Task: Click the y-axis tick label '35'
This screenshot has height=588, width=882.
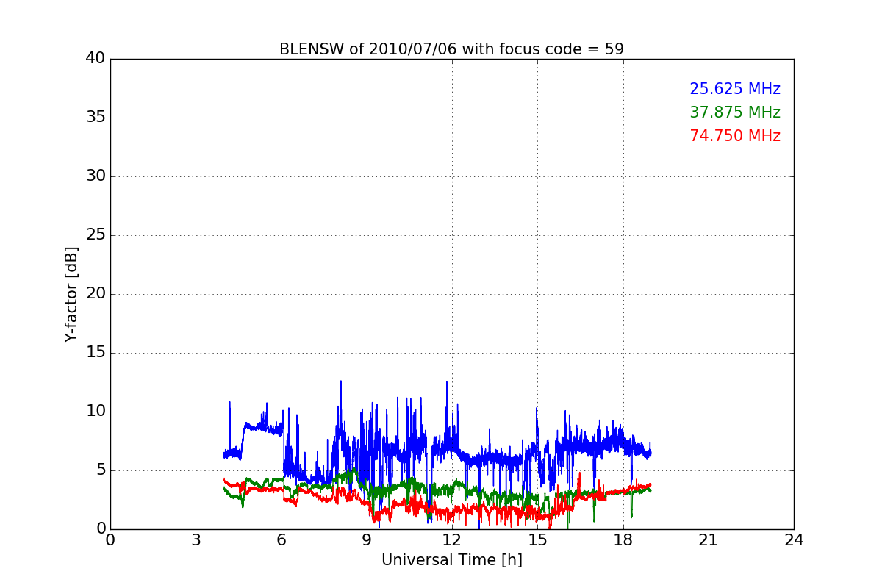Action: point(96,118)
